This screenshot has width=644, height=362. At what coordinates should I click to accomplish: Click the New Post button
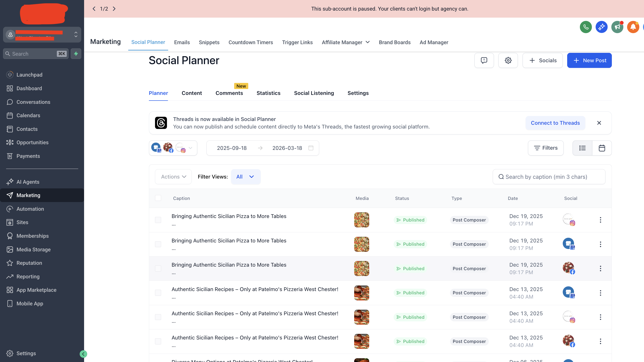coord(589,60)
